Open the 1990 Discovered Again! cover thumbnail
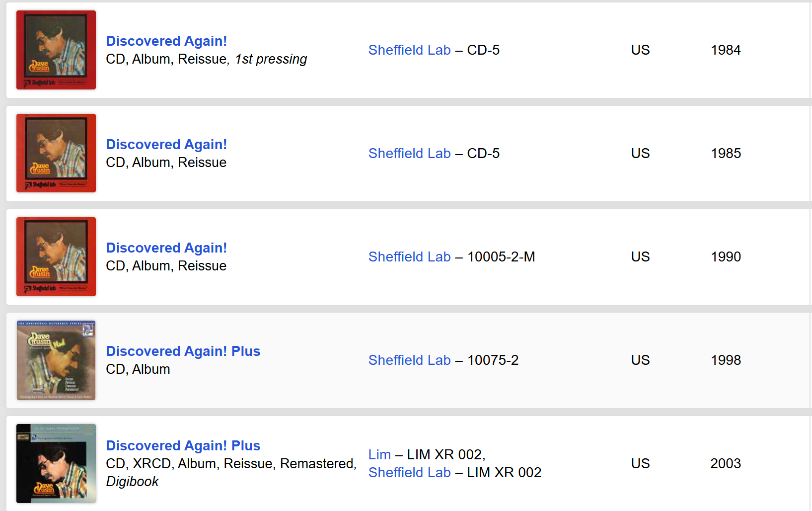Image resolution: width=812 pixels, height=511 pixels. point(56,256)
